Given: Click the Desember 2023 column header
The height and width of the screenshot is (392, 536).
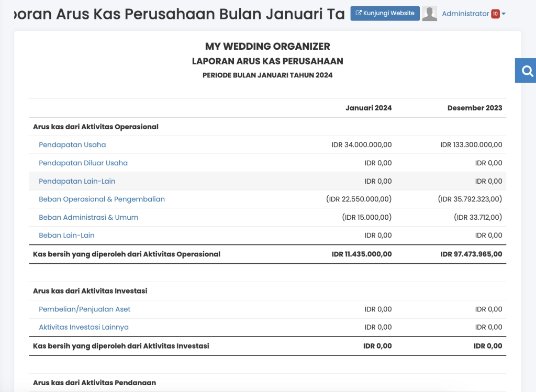Looking at the screenshot, I should 474,108.
